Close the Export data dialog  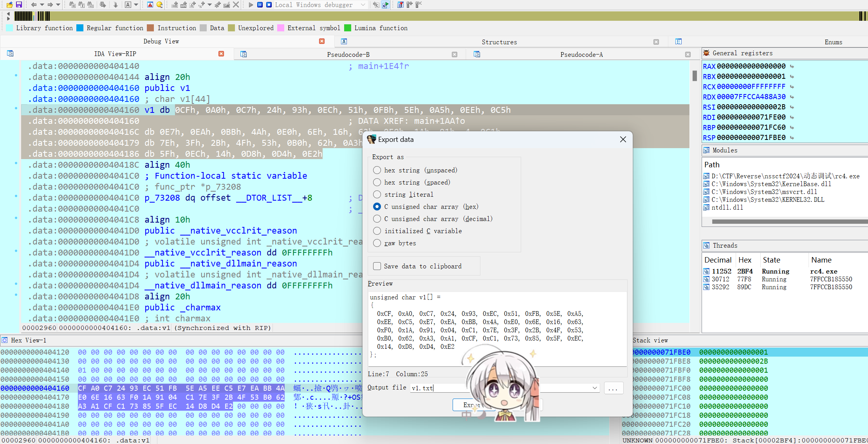623,140
